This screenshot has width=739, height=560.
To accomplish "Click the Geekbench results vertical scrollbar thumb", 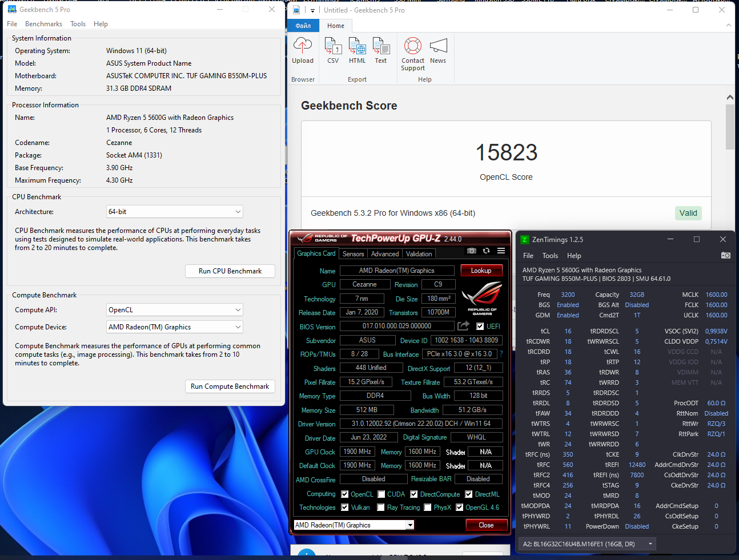I will pos(730,127).
